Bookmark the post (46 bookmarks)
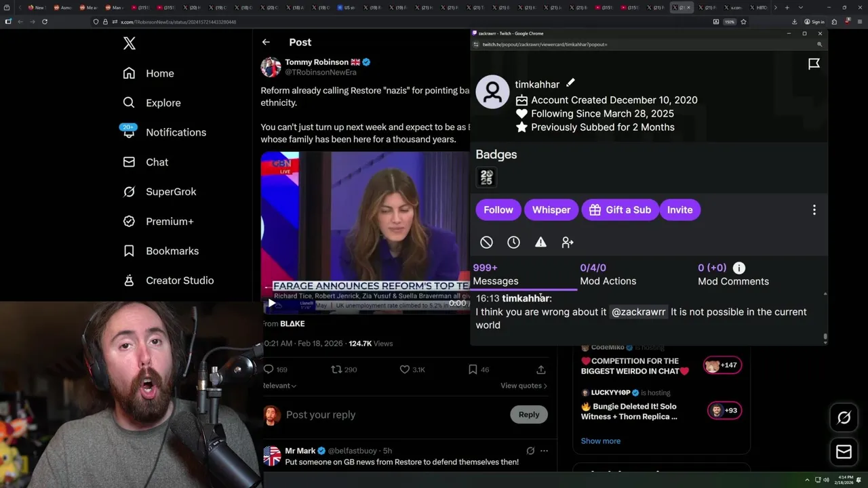Image resolution: width=868 pixels, height=488 pixels. point(479,369)
